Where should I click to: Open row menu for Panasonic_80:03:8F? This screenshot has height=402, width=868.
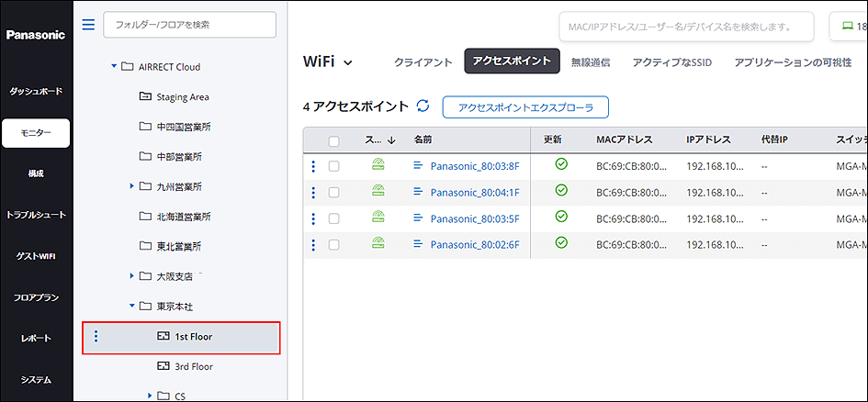[313, 166]
